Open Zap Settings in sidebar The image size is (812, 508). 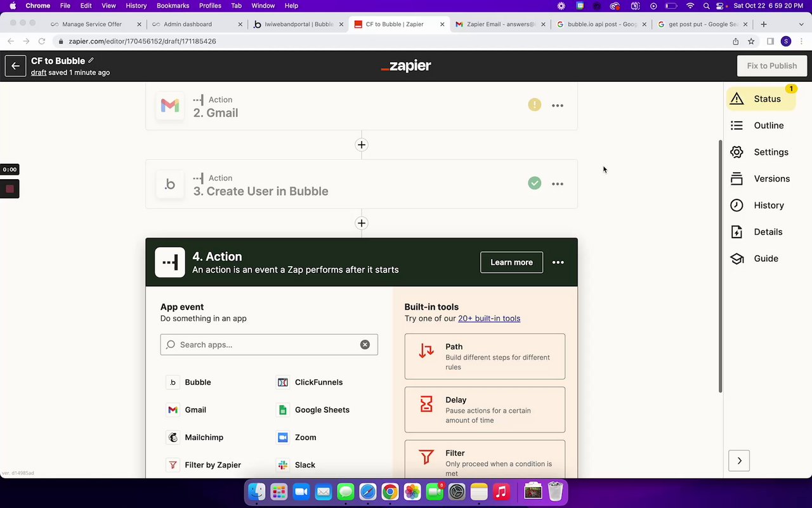[761, 152]
